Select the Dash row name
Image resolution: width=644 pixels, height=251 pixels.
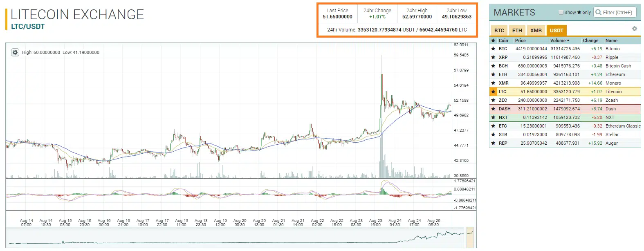point(610,109)
